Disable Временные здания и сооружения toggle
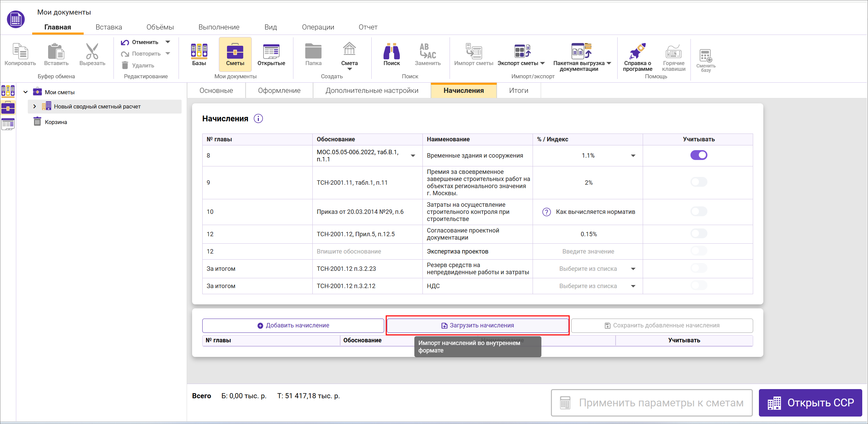This screenshot has width=868, height=424. pos(699,155)
